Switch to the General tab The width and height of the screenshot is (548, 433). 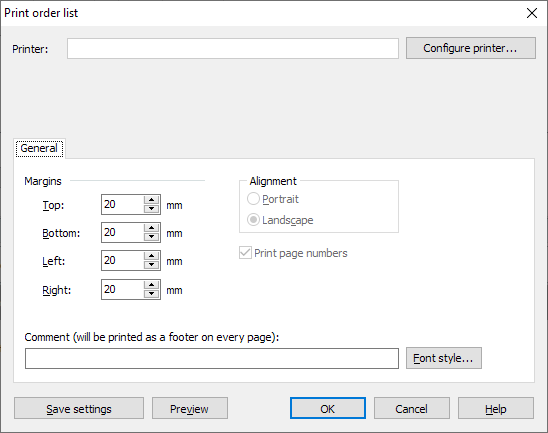point(39,149)
